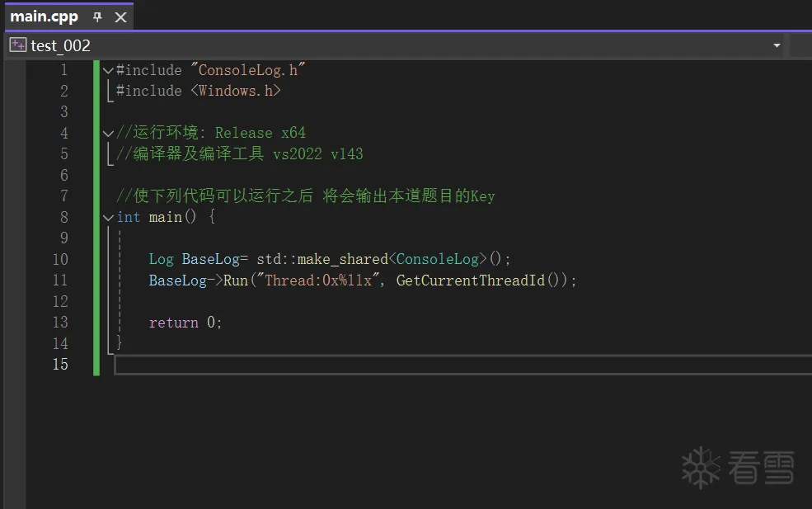Click line number 10 in the gutter
The height and width of the screenshot is (509, 812).
pyautogui.click(x=60, y=259)
